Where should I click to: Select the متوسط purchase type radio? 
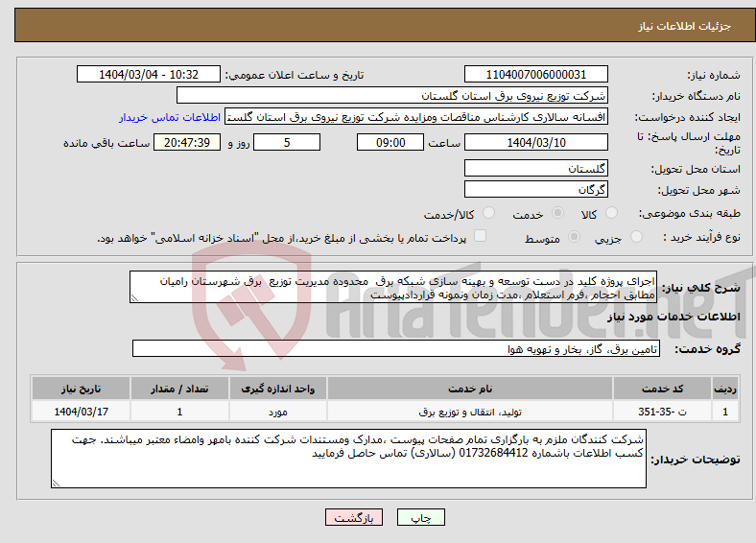click(575, 236)
